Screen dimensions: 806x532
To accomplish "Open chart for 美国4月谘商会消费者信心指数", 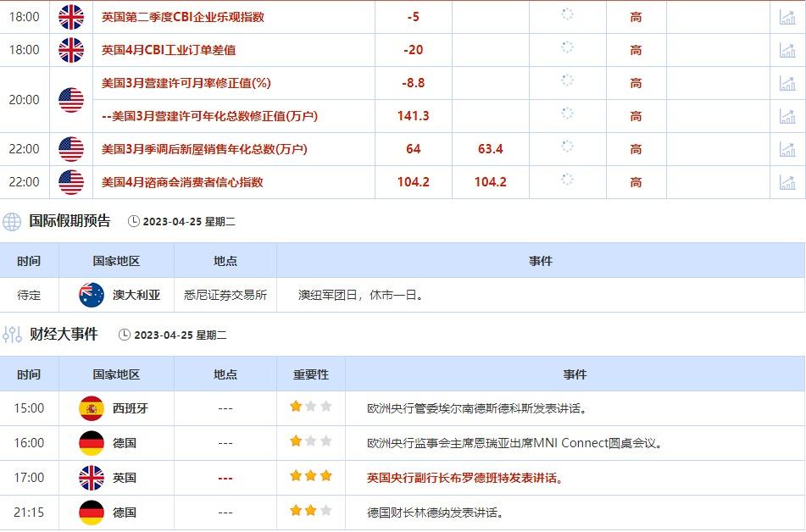I will click(787, 182).
